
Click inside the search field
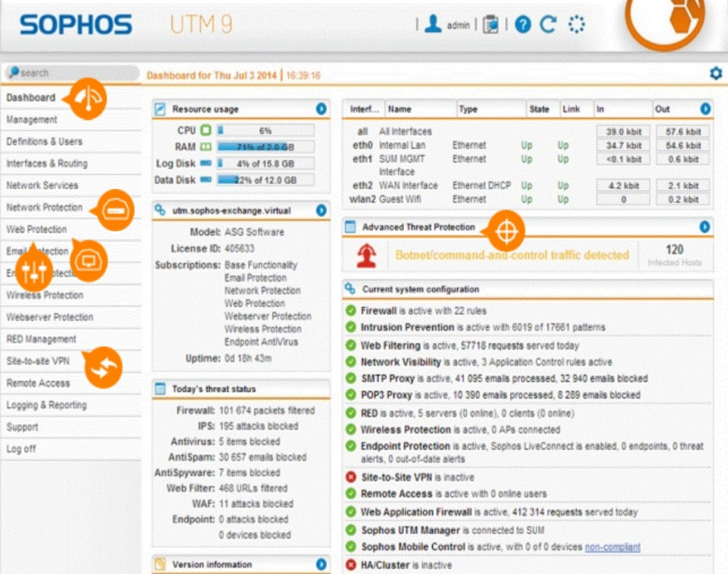click(73, 73)
